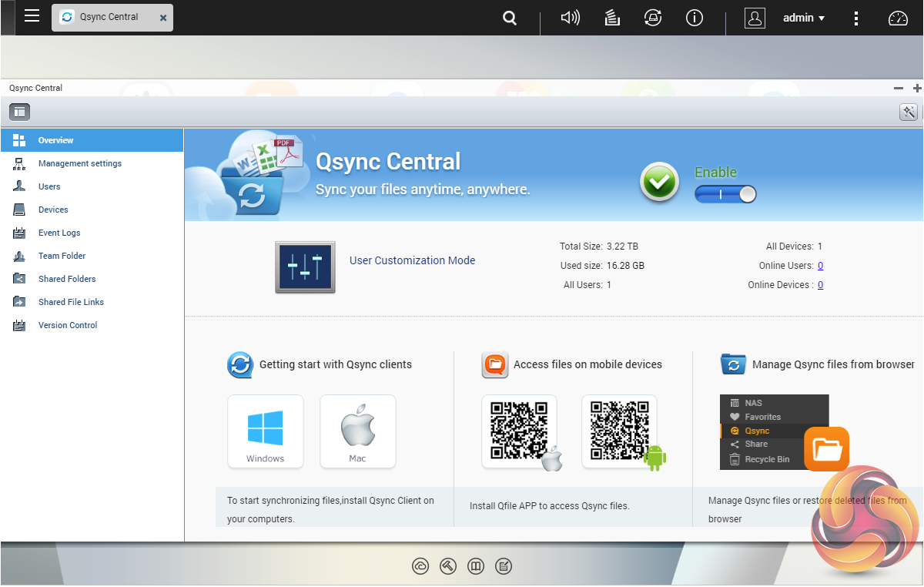Switch to the Qsync Central tab
This screenshot has width=924, height=587.
(108, 17)
